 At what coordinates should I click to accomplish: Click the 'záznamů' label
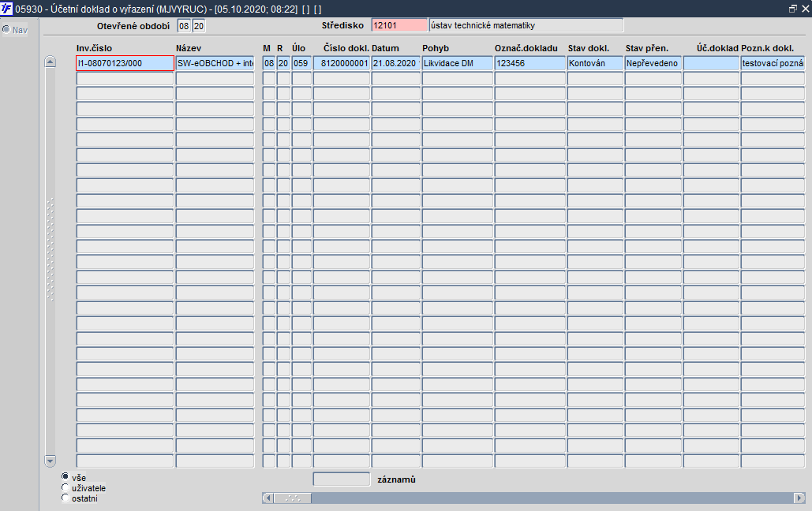tap(396, 479)
